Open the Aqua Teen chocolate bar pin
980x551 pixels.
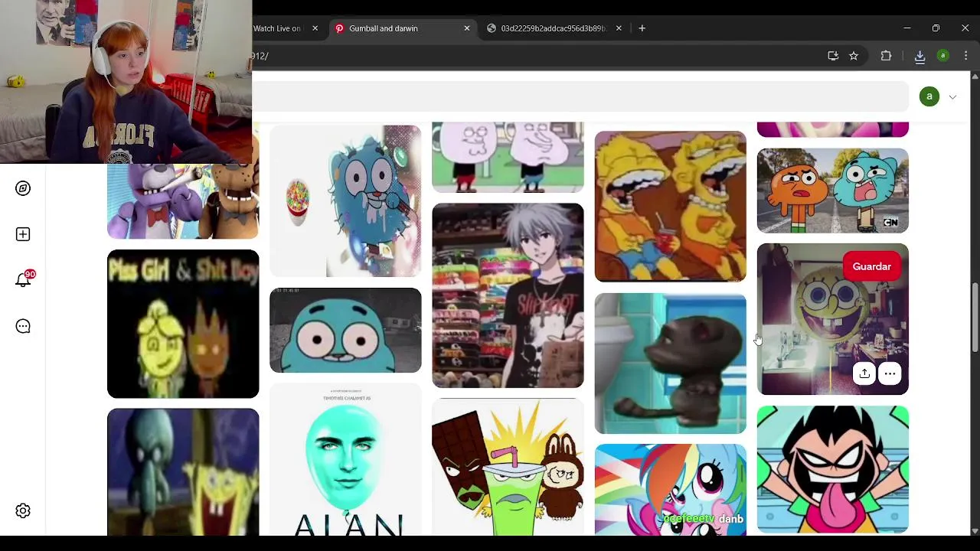[x=508, y=467]
